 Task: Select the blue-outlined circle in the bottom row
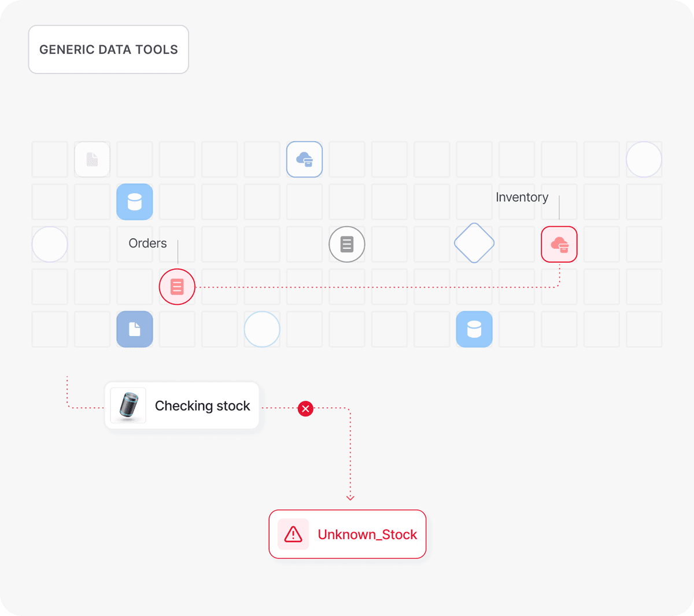(262, 329)
